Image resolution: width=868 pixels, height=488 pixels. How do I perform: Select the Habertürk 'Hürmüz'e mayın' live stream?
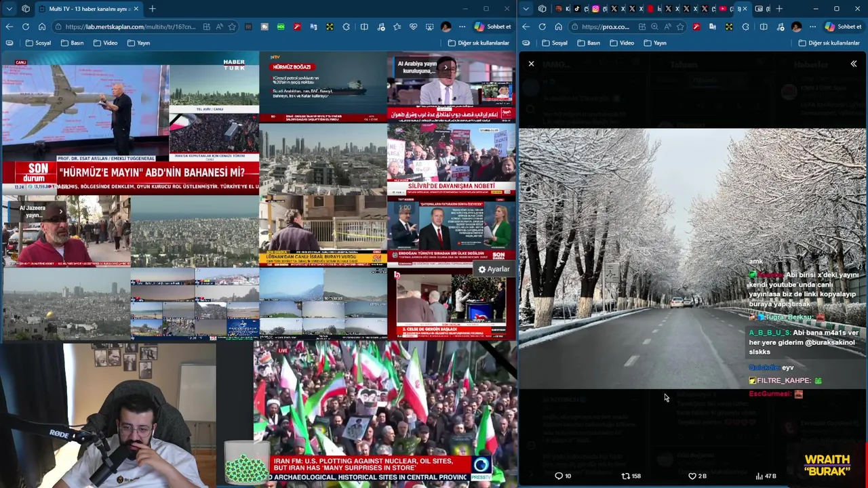click(x=130, y=124)
